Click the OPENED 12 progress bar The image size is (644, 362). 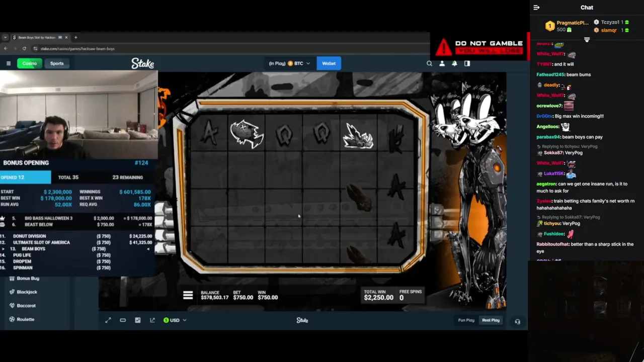tap(25, 177)
